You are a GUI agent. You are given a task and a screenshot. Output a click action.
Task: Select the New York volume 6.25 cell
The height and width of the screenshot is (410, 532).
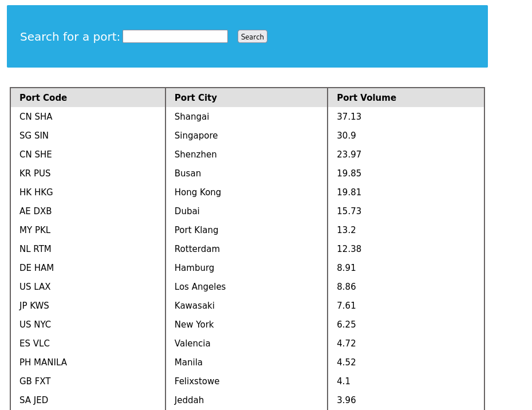tap(346, 325)
